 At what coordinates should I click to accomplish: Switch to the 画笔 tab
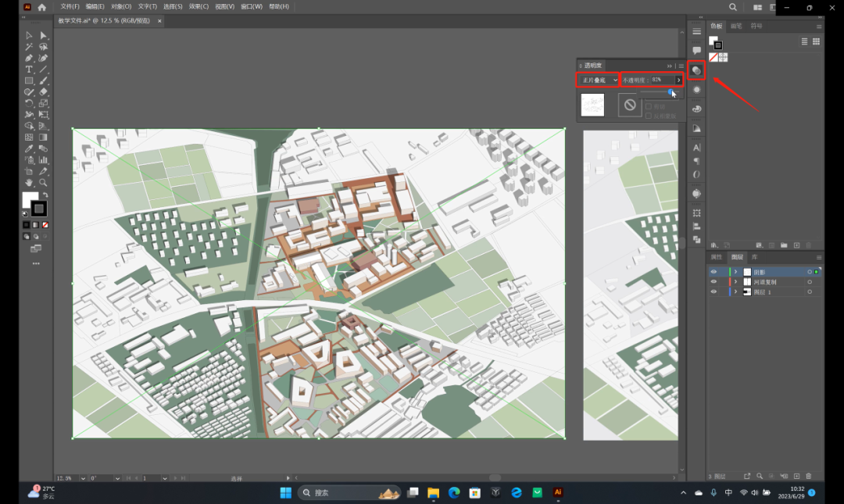736,26
